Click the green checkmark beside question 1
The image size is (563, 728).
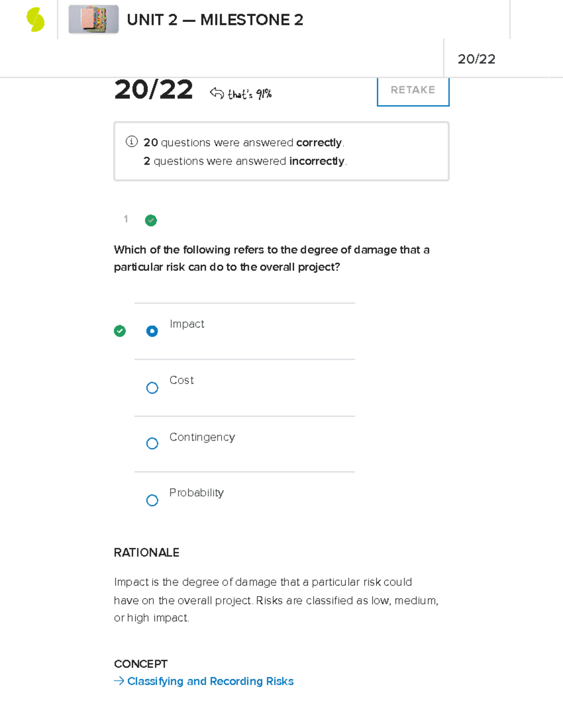[x=150, y=220]
